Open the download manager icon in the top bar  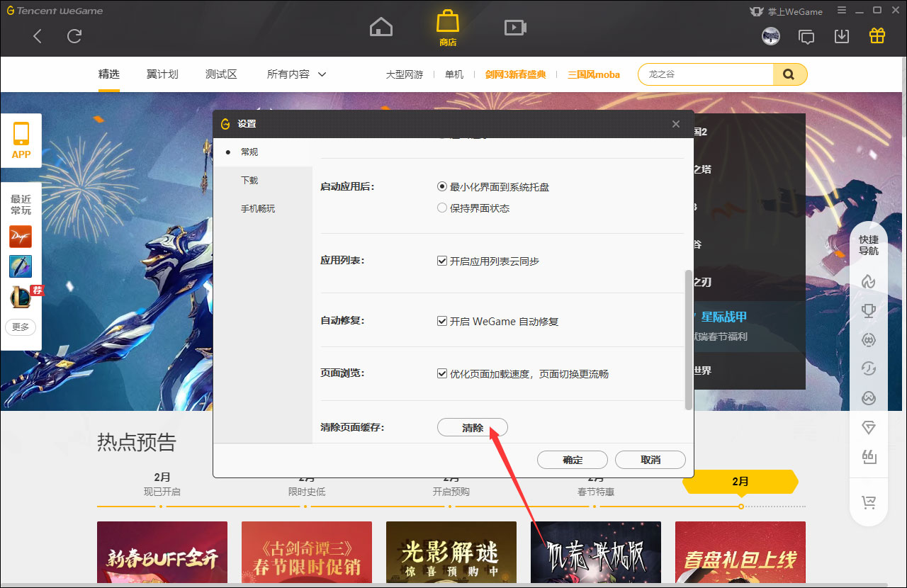(842, 35)
